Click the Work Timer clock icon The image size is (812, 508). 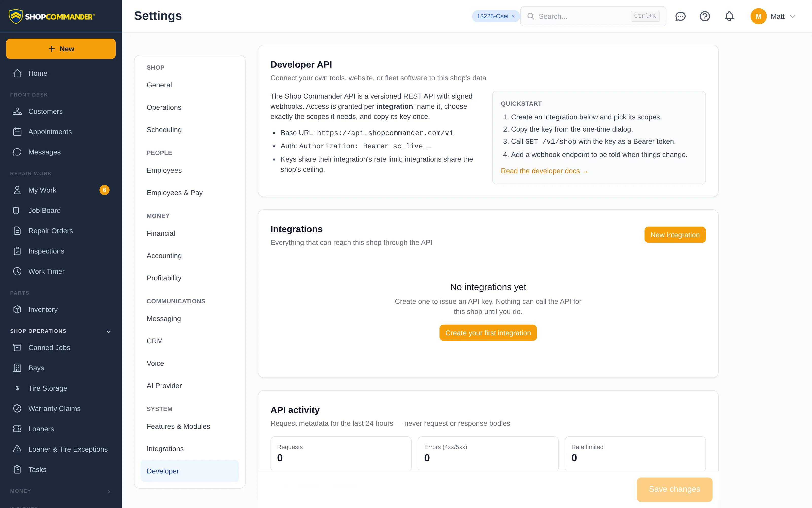click(x=17, y=272)
